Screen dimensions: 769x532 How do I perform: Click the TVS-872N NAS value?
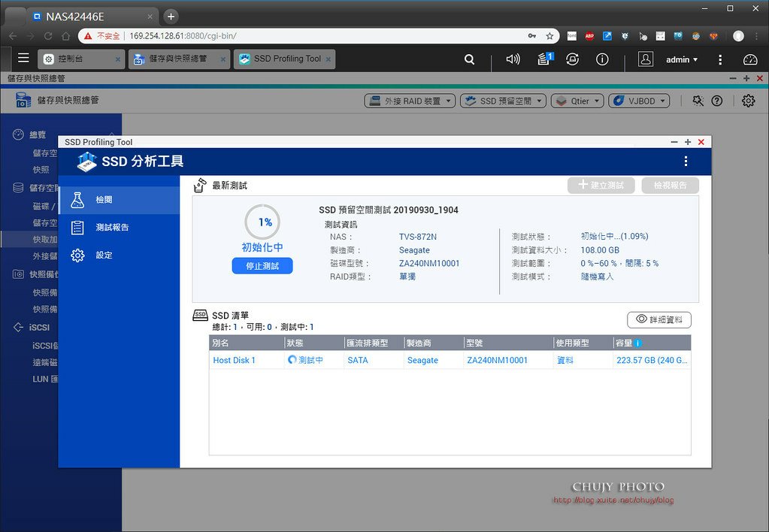pos(418,237)
